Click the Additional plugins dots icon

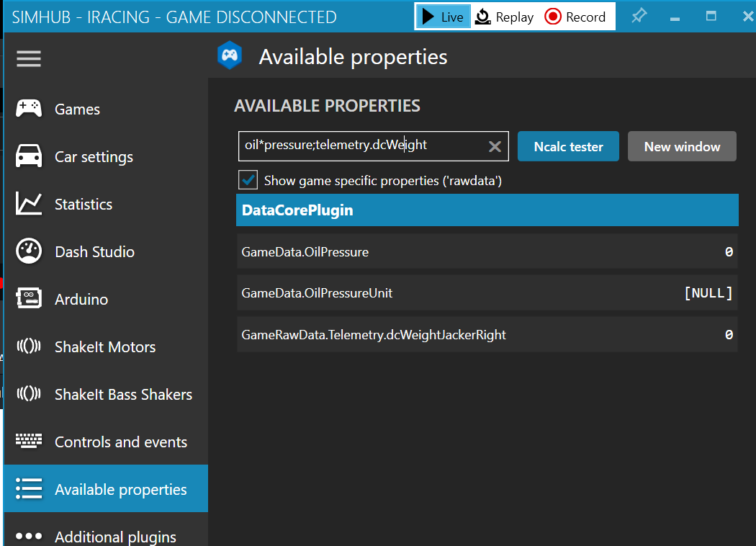[x=29, y=536]
